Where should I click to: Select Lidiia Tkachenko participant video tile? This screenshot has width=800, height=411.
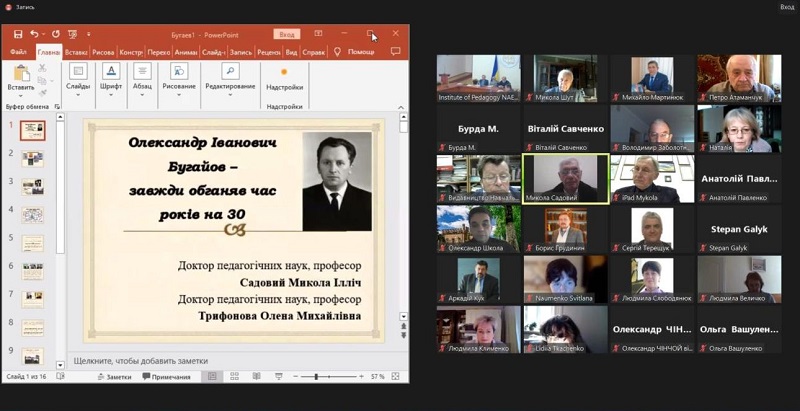pyautogui.click(x=565, y=329)
